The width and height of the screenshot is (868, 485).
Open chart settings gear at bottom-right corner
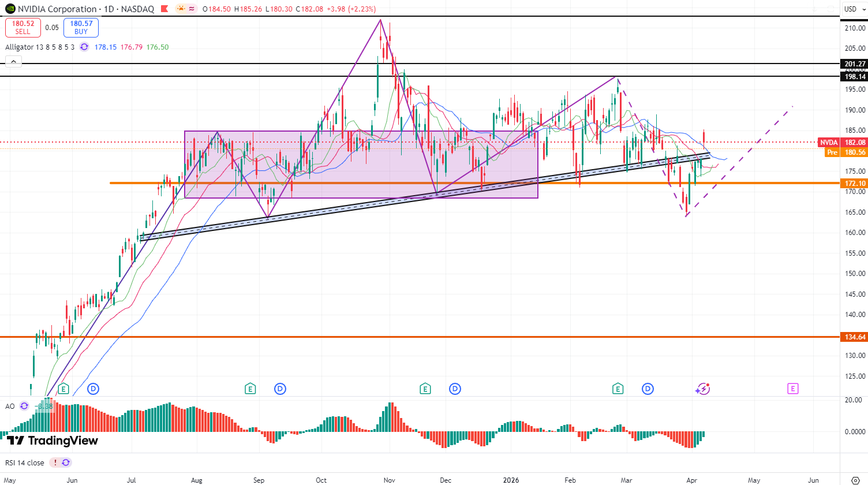coord(855,480)
